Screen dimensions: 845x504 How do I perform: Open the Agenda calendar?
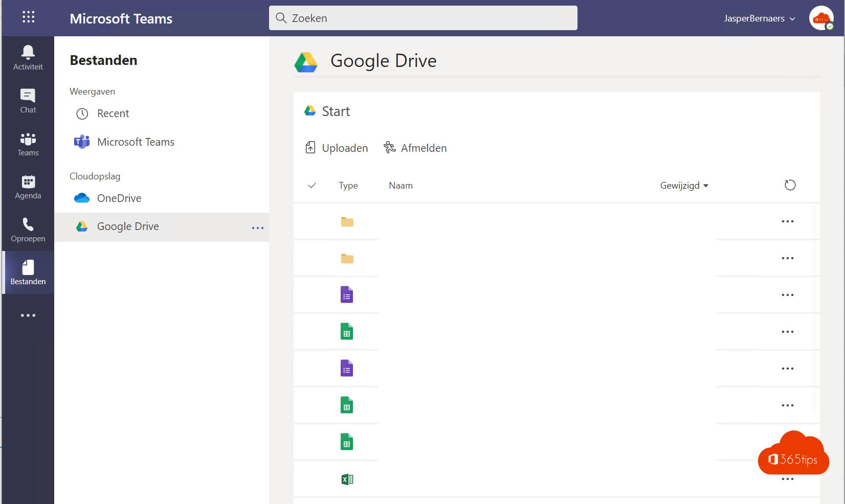pyautogui.click(x=28, y=187)
